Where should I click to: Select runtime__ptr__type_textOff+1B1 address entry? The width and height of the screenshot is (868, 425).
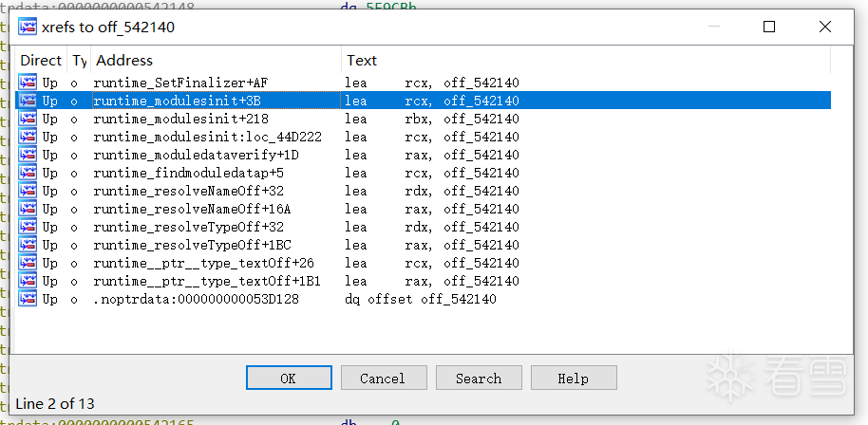tap(207, 281)
